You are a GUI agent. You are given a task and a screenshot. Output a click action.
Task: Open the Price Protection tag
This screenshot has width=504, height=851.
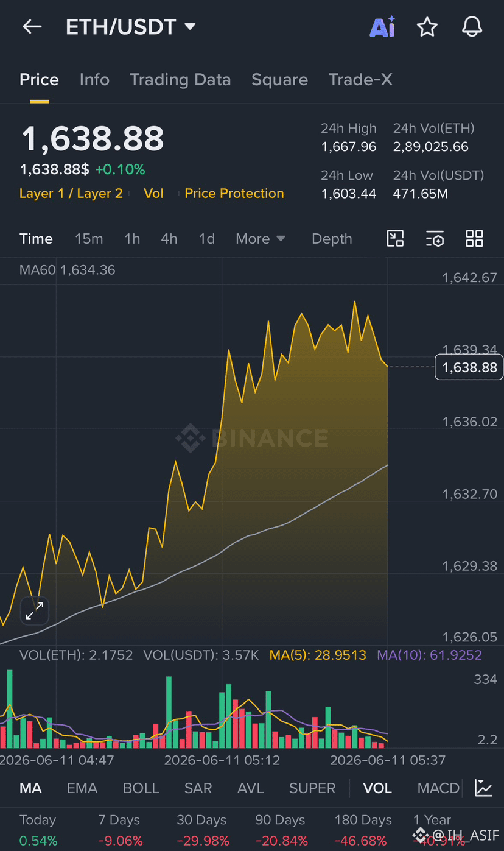coord(234,194)
